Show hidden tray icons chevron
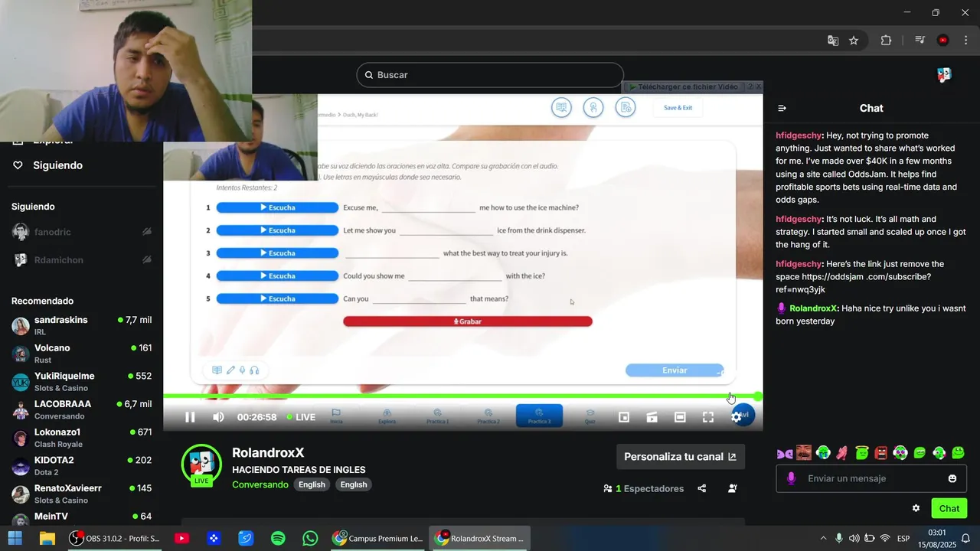 823,538
